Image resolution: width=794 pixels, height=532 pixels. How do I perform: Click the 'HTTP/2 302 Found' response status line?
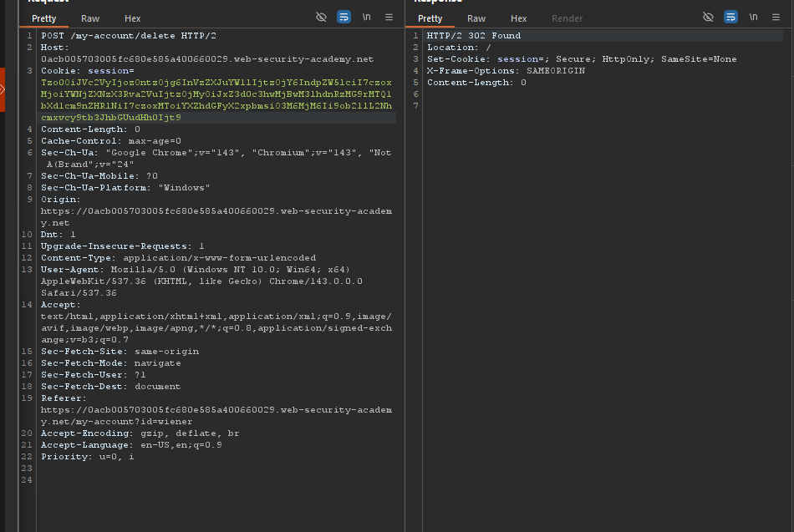pos(474,35)
